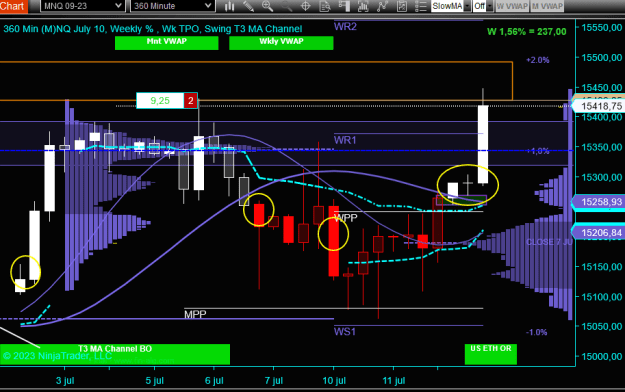The width and height of the screenshot is (625, 392).
Task: Click the WR2 pivot label
Action: point(345,27)
